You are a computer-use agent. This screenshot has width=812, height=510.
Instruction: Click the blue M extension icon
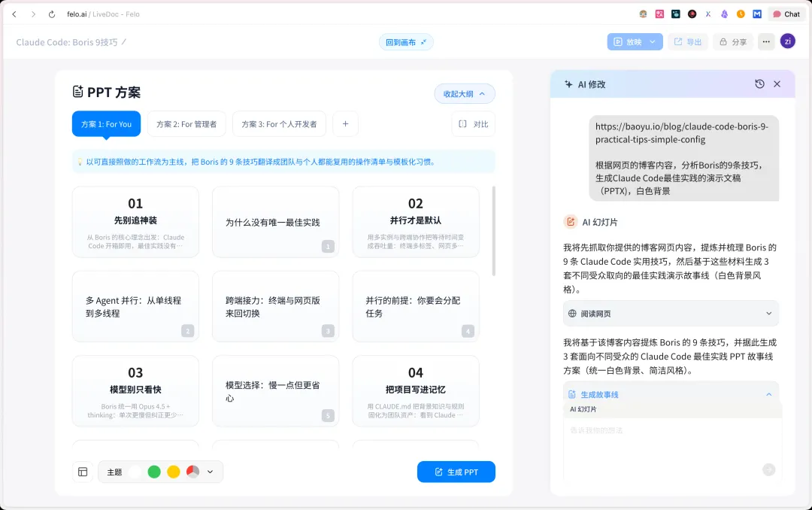757,14
